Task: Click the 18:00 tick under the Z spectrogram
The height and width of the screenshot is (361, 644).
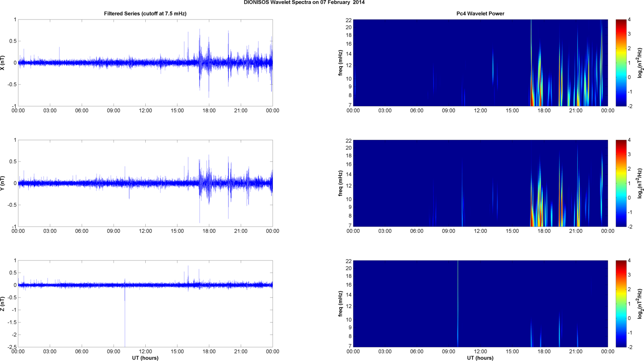Action: coord(544,352)
